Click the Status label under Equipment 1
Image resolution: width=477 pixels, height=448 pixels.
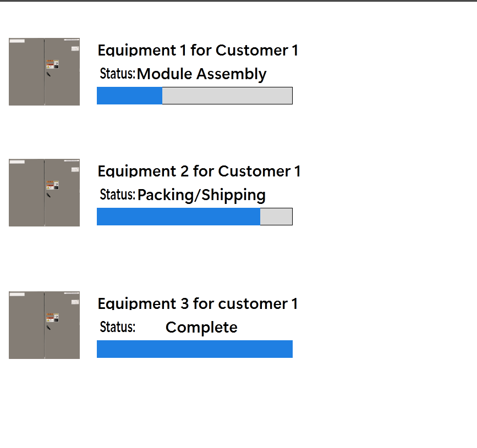pyautogui.click(x=117, y=74)
